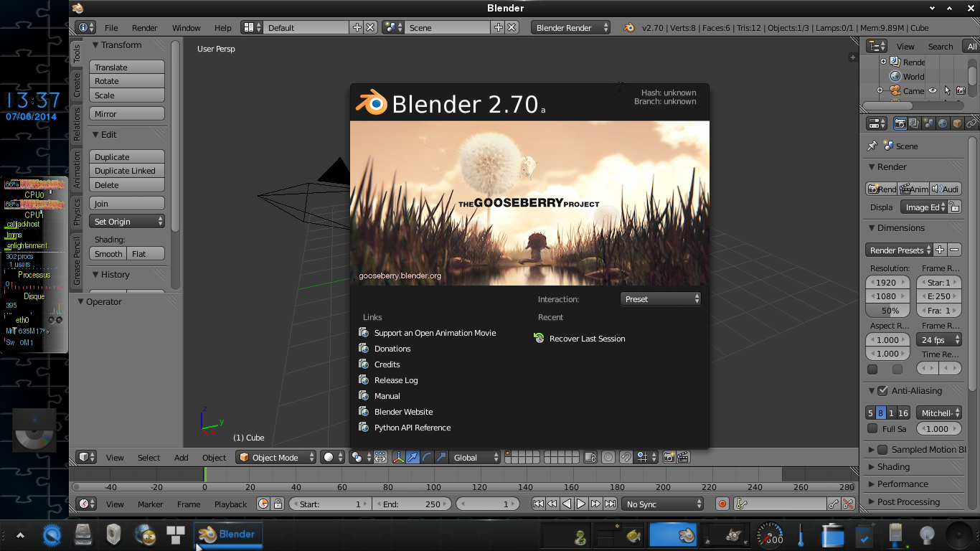
Task: Click the OpenGL render image camera icon
Action: (669, 457)
